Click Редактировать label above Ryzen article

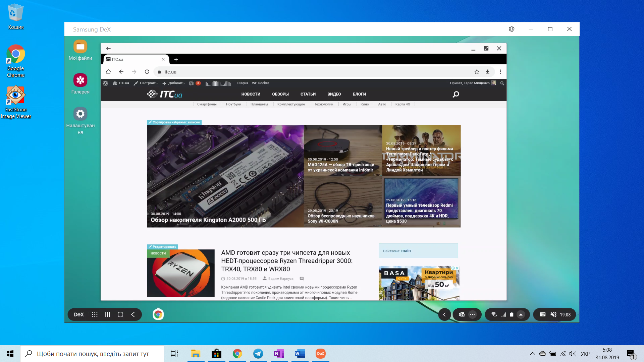click(162, 247)
